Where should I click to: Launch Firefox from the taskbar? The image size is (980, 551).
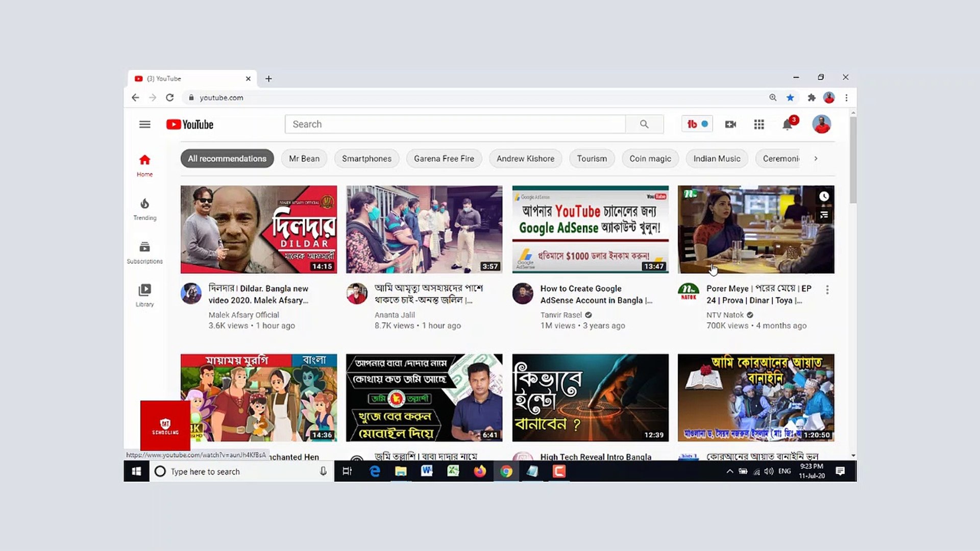tap(481, 471)
